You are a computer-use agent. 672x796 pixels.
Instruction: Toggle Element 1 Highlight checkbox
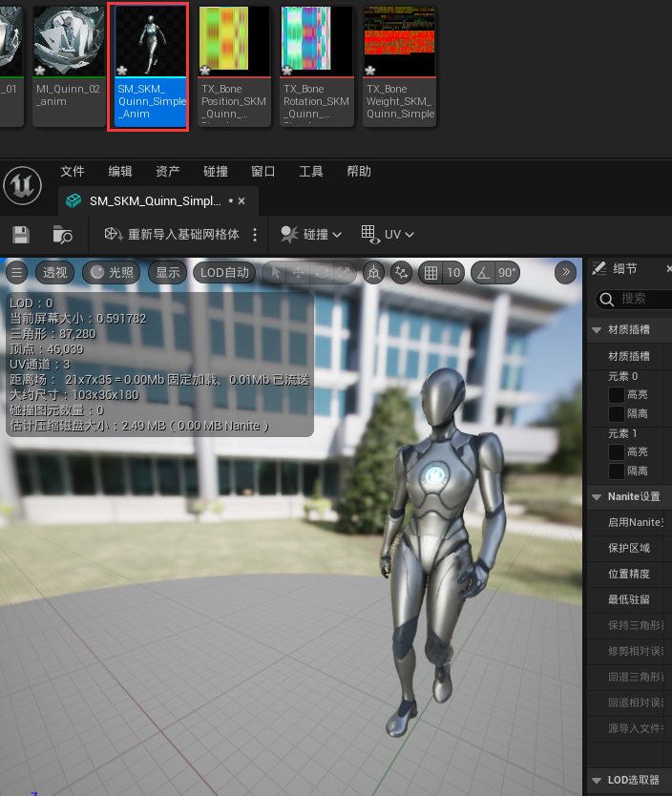(617, 451)
